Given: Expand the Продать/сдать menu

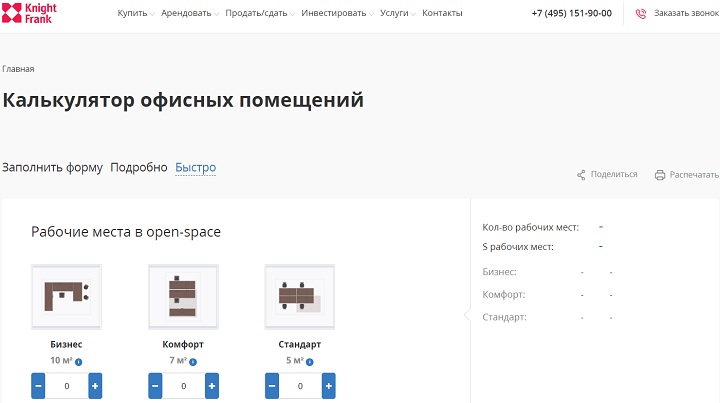Looking at the screenshot, I should tap(259, 13).
